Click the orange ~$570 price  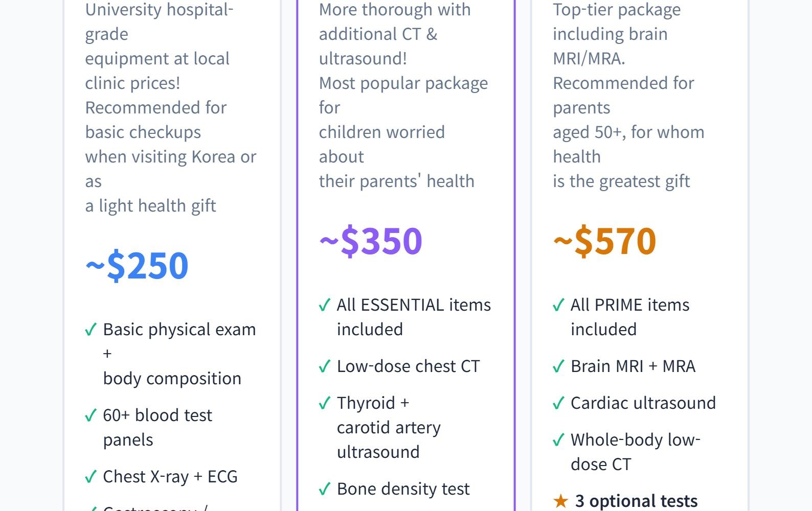604,241
